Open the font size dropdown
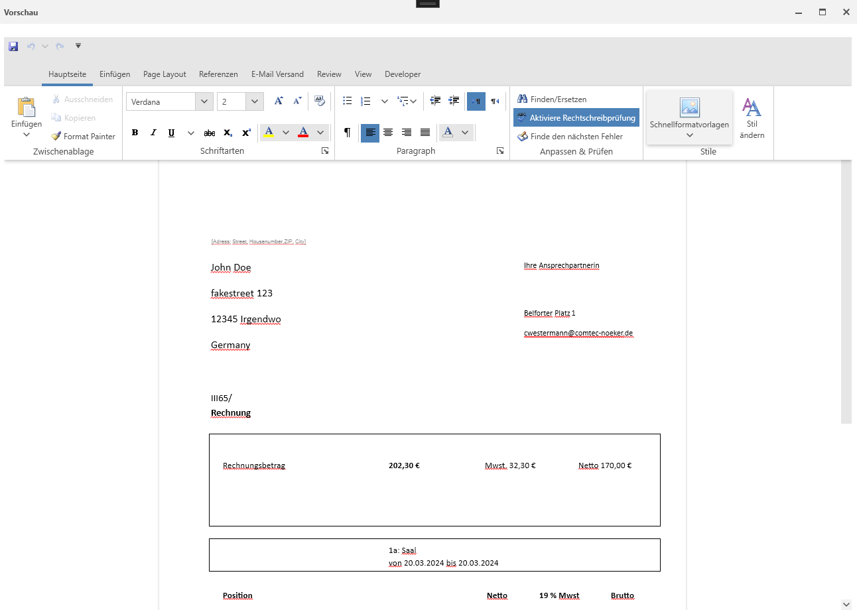 (x=255, y=101)
